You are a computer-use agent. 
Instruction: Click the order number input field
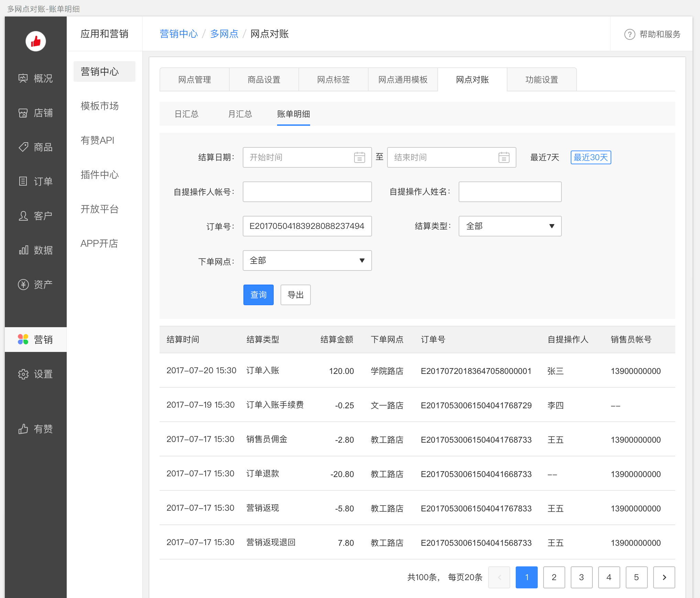[307, 226]
